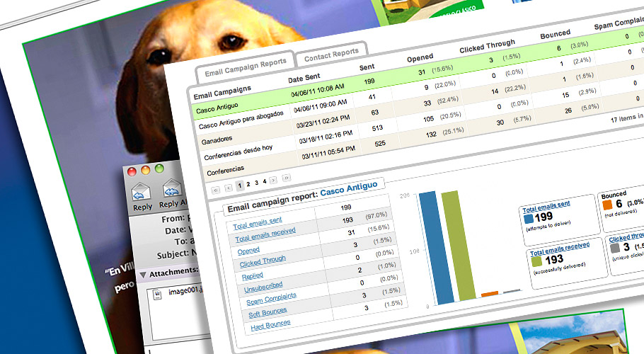Image resolution: width=644 pixels, height=354 pixels.
Task: Click the Bounced column header
Action: 556,35
